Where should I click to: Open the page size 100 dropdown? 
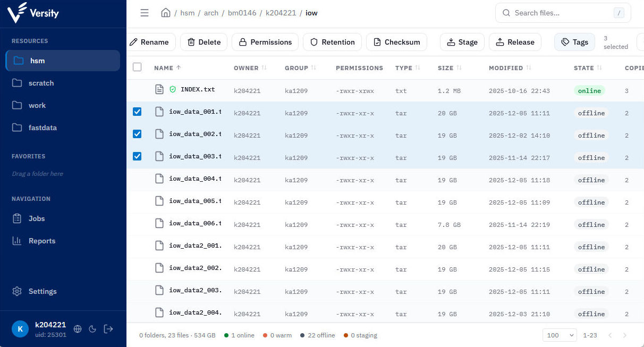point(560,335)
